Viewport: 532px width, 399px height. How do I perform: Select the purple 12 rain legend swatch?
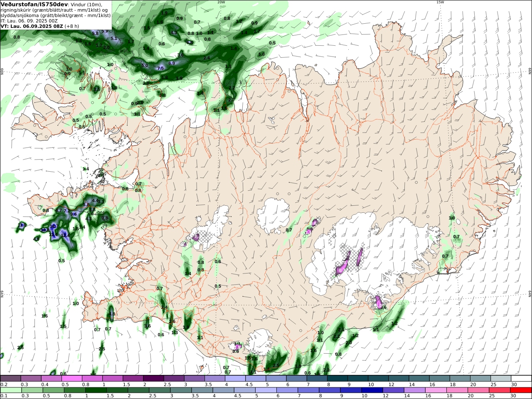tap(393, 390)
